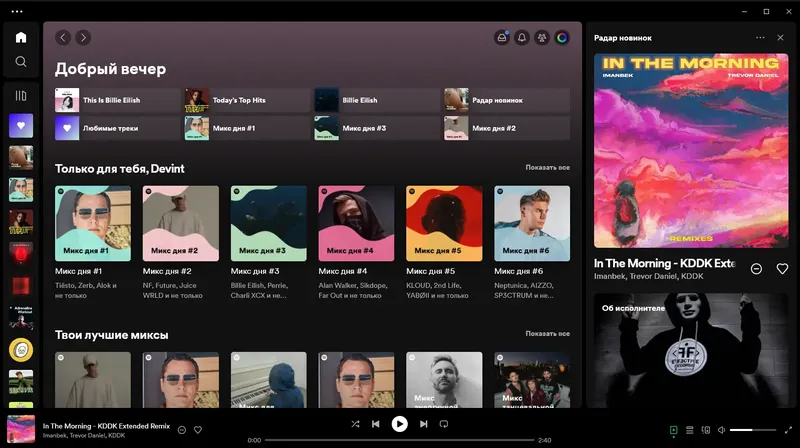
Task: Open the Об исполнителе artist card
Action: pos(691,350)
